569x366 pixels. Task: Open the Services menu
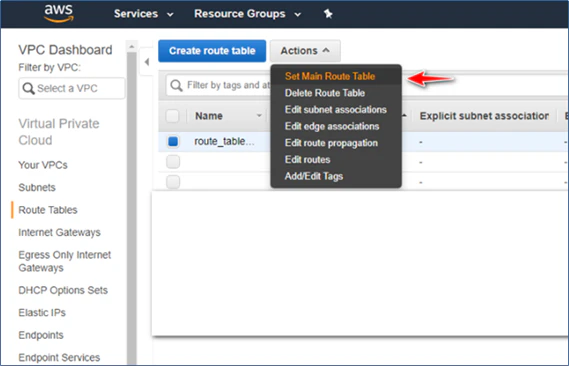(144, 14)
